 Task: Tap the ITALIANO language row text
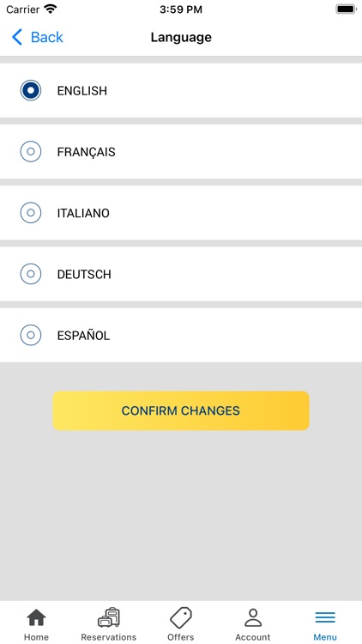[83, 213]
